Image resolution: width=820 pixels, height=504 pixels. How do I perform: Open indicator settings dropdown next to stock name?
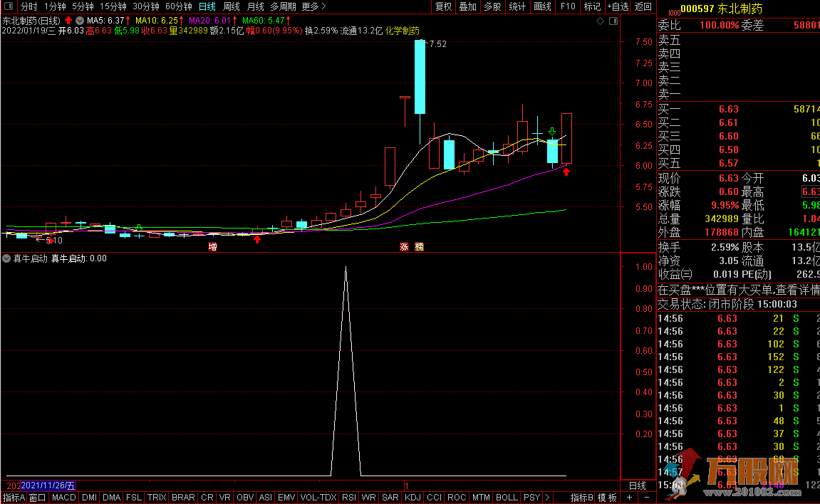coord(80,21)
